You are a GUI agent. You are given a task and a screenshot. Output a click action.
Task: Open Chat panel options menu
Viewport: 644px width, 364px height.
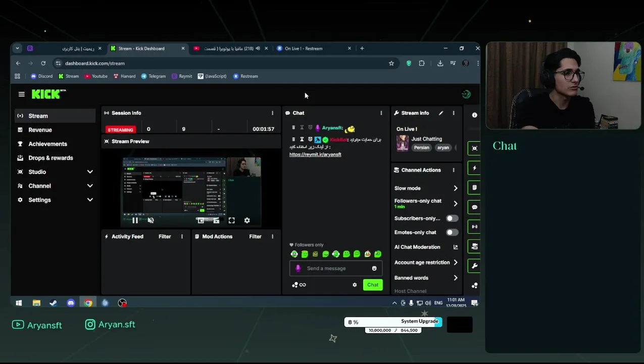(381, 113)
